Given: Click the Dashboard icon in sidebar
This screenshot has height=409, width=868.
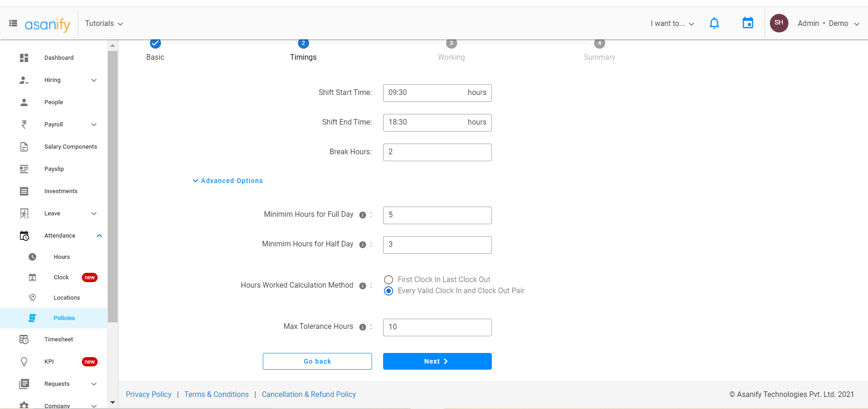Looking at the screenshot, I should pos(24,58).
